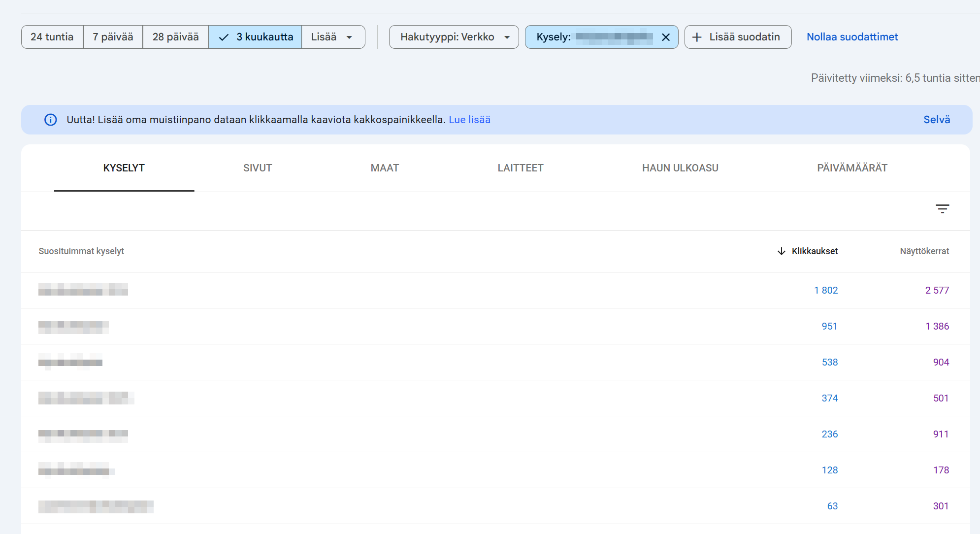Toggle the 3 kuukautta checked range
The height and width of the screenshot is (534, 980).
(x=255, y=37)
